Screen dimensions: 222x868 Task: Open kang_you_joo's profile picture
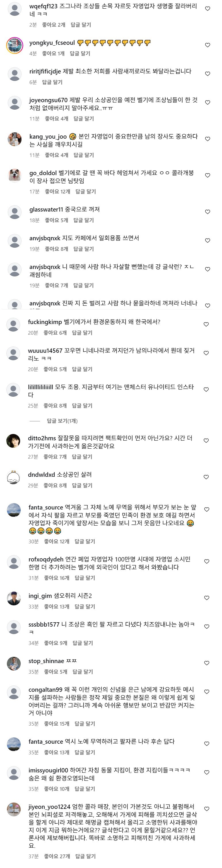[14, 139]
